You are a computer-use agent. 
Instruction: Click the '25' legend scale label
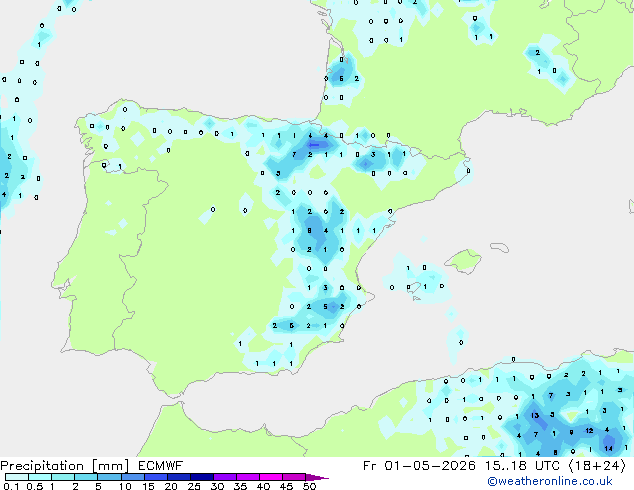[x=194, y=486]
